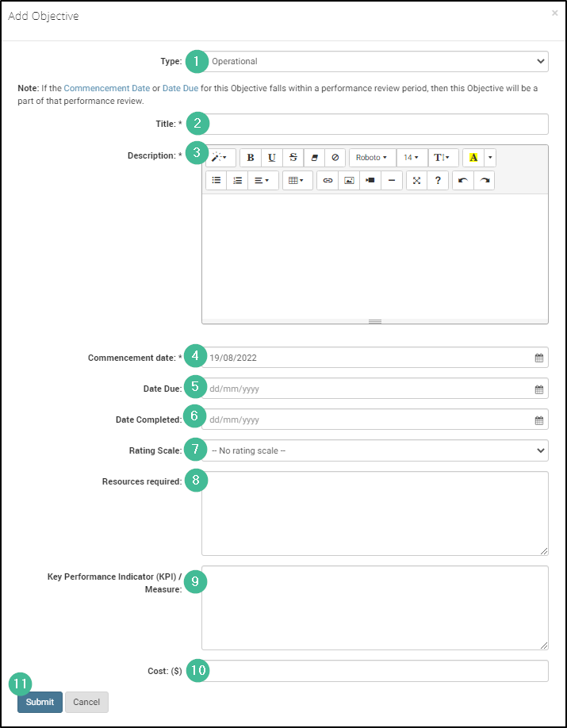Apply the yellow highlight text color
Viewport: 567px width, 728px height.
473,158
